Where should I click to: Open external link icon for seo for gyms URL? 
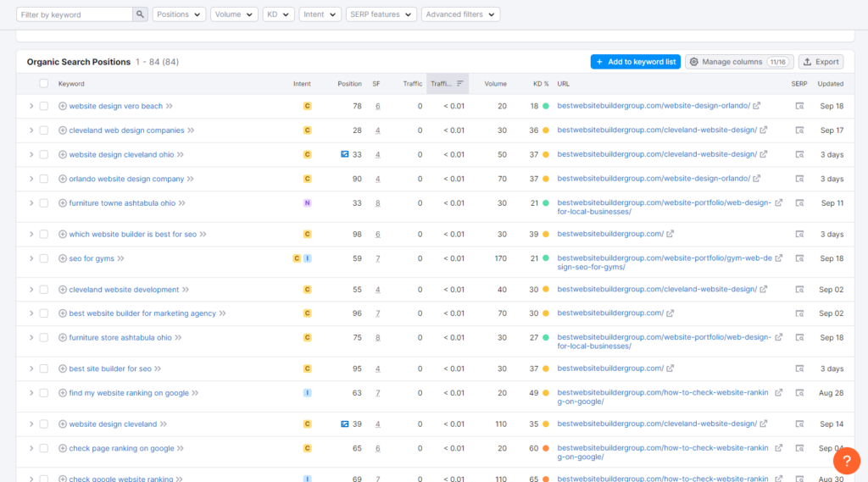pos(778,258)
